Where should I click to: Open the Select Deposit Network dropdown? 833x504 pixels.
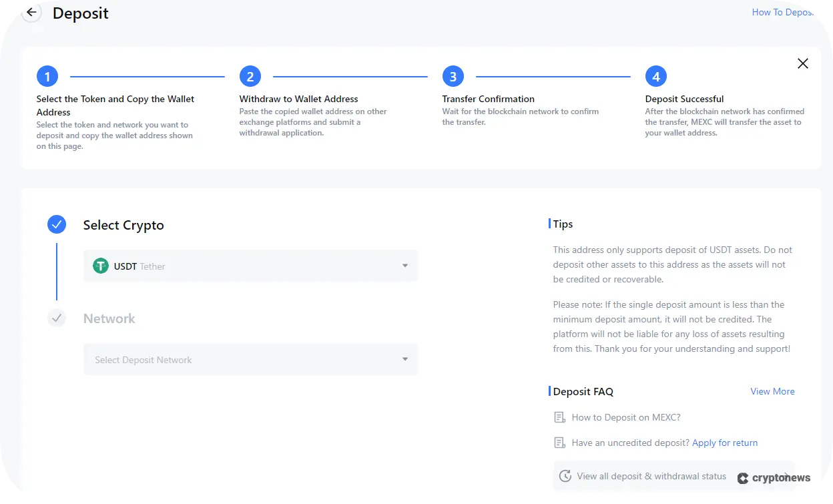point(250,359)
